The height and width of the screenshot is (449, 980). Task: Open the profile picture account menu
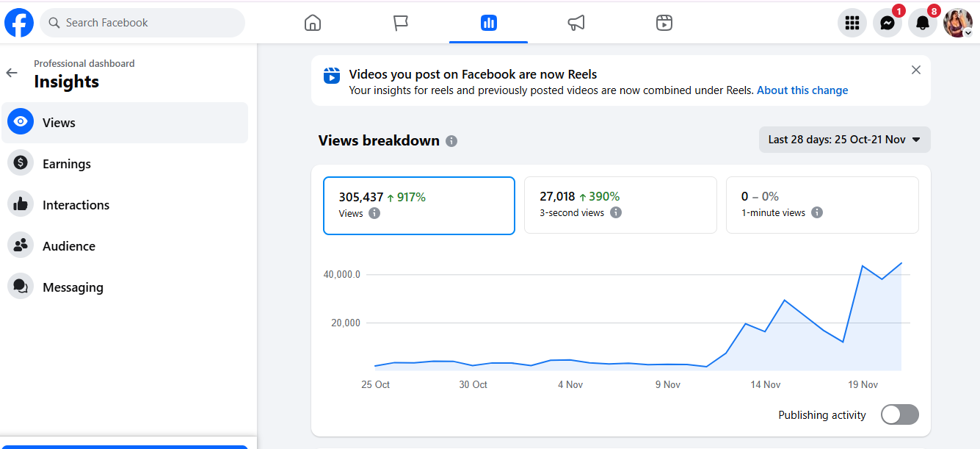[x=957, y=23]
